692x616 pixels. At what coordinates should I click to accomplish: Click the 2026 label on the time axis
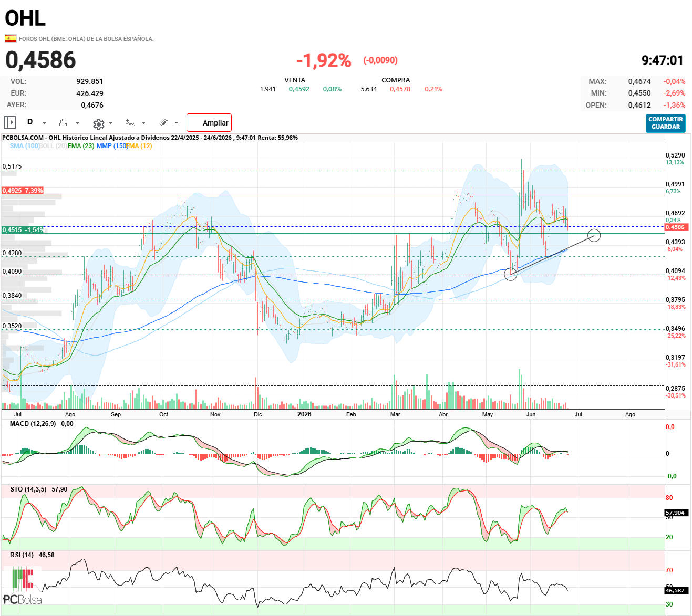coord(304,414)
